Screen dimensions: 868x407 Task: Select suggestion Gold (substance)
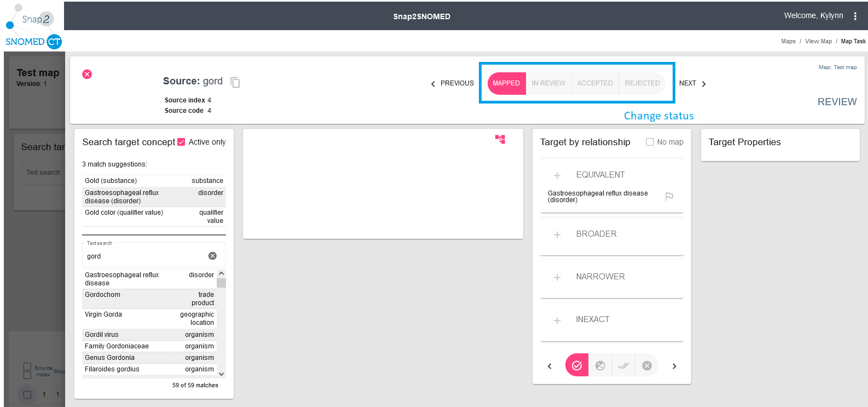click(x=154, y=181)
